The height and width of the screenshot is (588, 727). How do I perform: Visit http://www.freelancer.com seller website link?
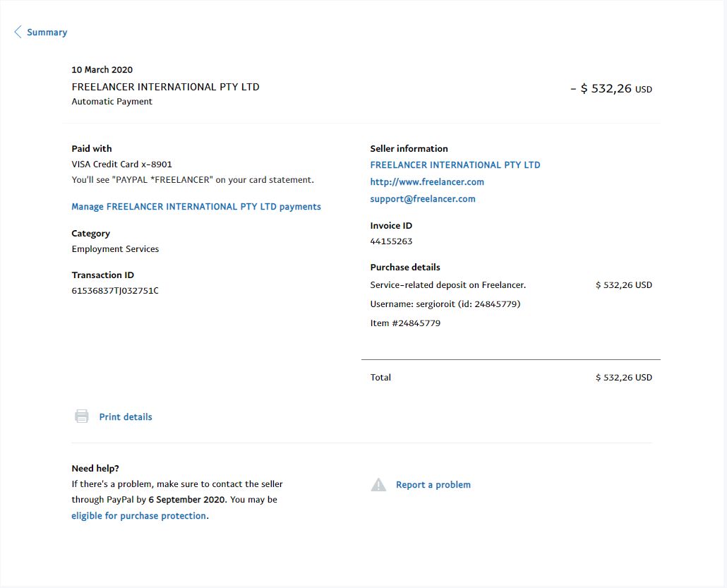[427, 182]
